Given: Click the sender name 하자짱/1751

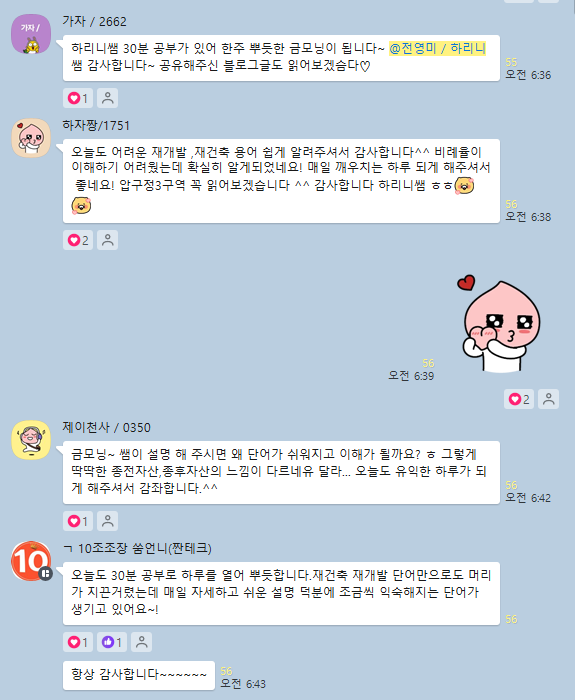Looking at the screenshot, I should coord(96,125).
